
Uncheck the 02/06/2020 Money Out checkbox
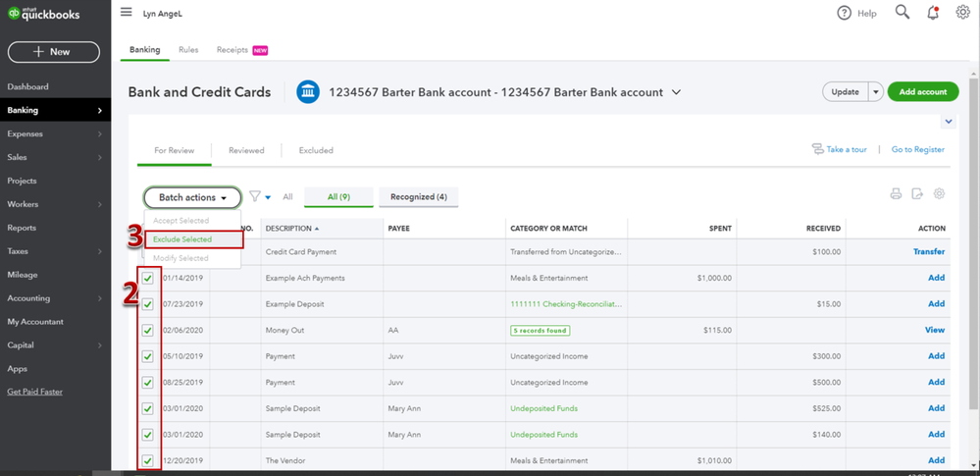[x=148, y=330]
